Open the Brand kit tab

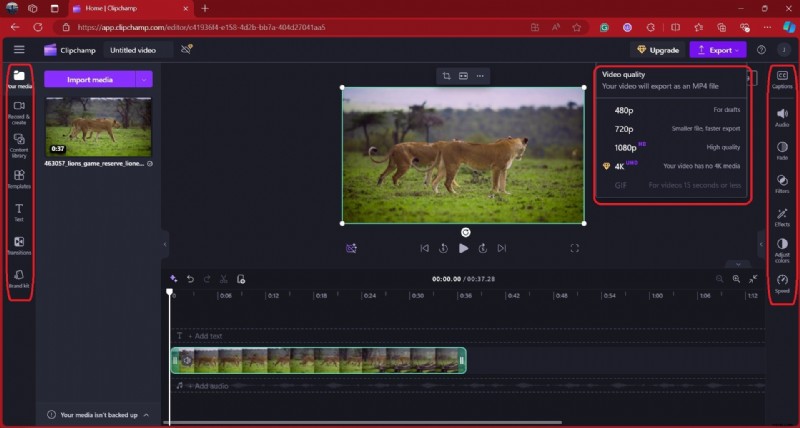[x=19, y=279]
